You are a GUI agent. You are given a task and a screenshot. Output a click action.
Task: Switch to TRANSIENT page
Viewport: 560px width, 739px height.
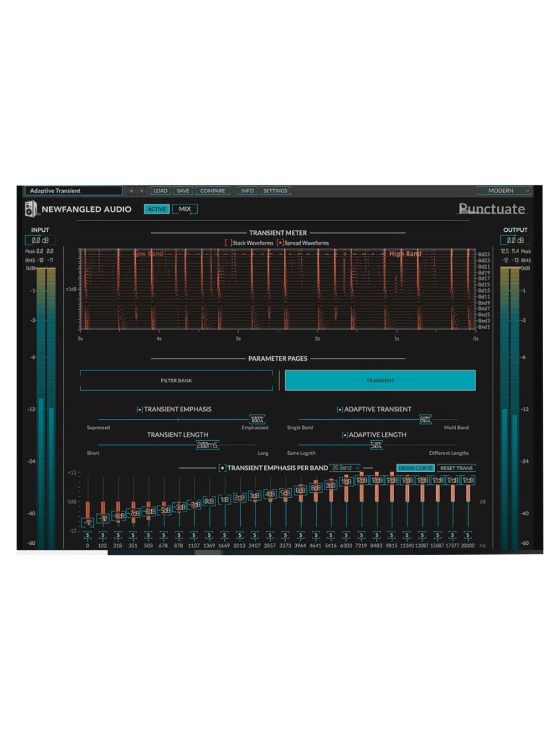(x=380, y=381)
